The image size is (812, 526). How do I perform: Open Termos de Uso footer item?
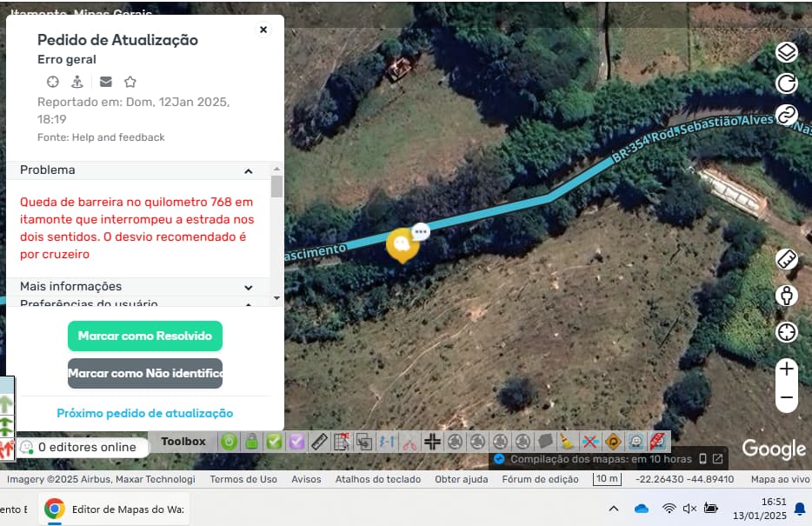[x=243, y=479]
